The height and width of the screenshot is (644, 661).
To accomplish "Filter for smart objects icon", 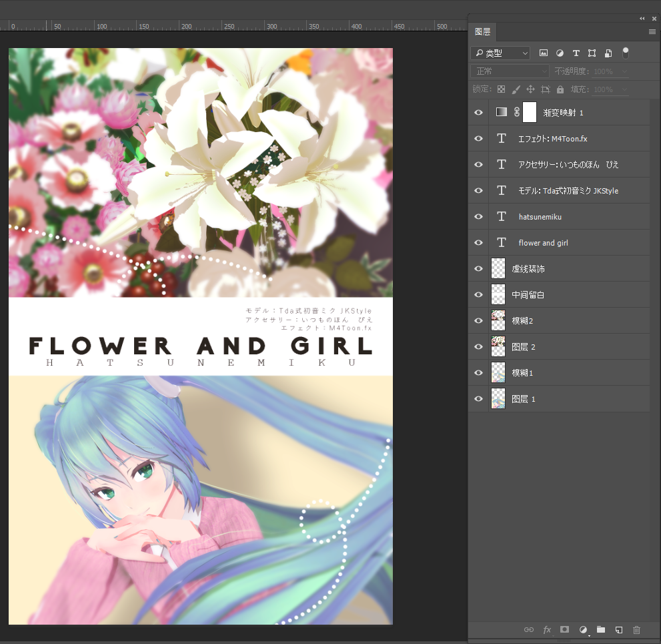I will pyautogui.click(x=608, y=53).
